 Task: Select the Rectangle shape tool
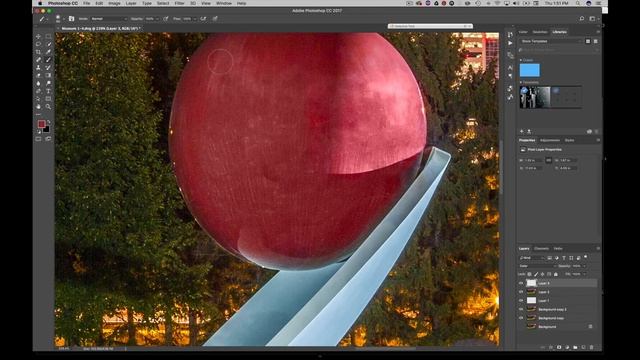click(48, 99)
